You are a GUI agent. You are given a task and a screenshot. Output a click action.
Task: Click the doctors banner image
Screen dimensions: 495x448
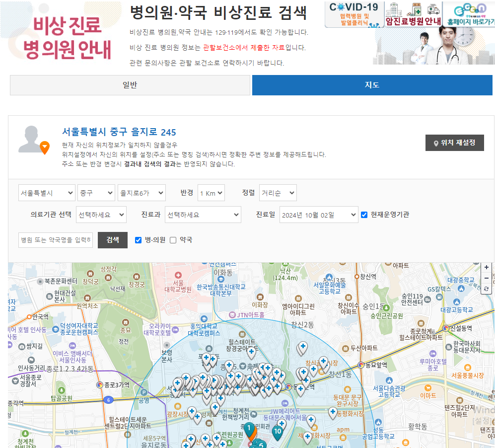point(434,46)
